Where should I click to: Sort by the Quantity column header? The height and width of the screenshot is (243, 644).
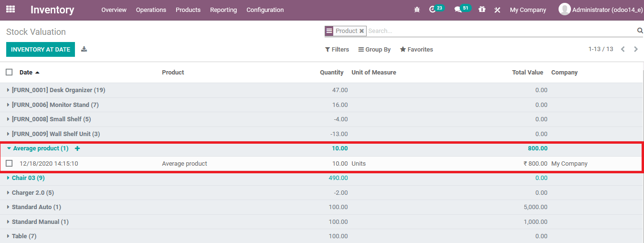tap(331, 72)
